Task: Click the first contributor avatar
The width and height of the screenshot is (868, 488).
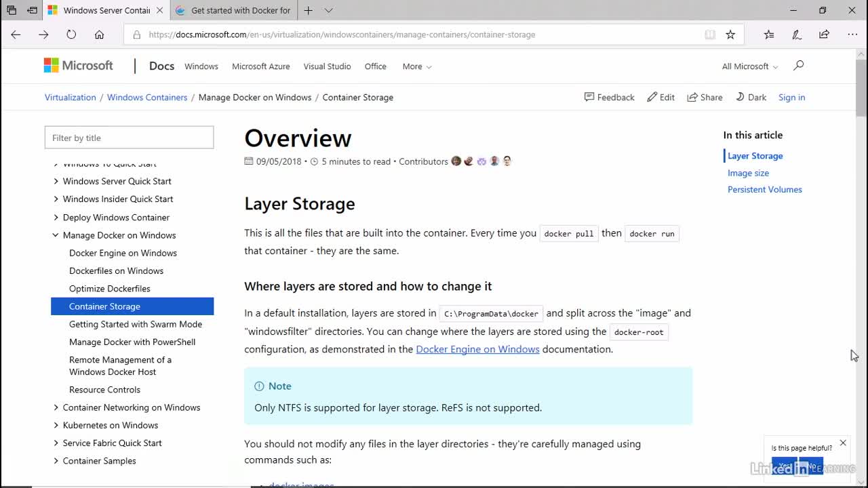Action: pyautogui.click(x=456, y=161)
